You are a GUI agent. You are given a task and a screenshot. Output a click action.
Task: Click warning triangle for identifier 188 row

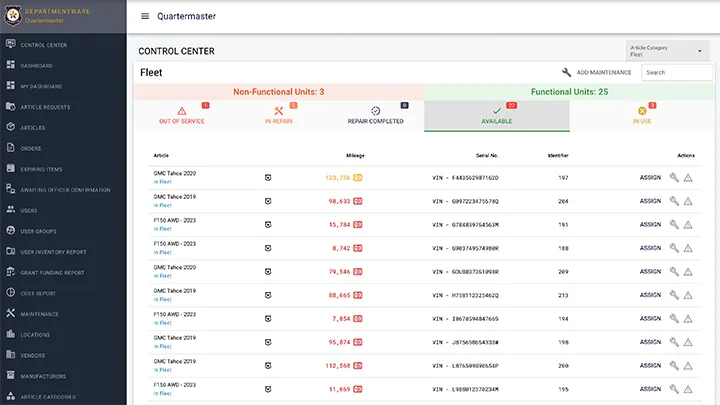click(688, 248)
